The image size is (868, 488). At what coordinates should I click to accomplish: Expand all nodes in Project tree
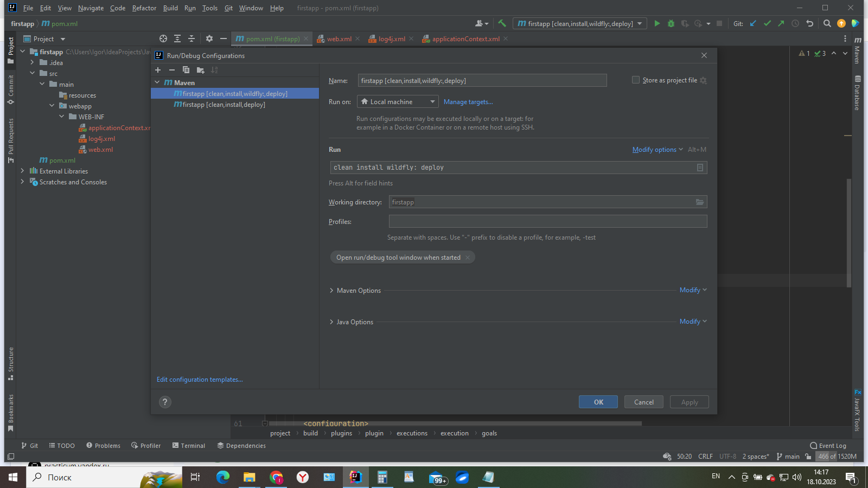click(177, 38)
